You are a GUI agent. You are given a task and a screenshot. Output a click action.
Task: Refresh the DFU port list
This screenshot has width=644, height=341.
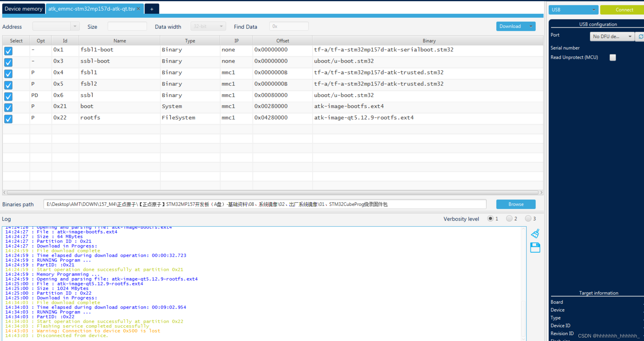[640, 36]
